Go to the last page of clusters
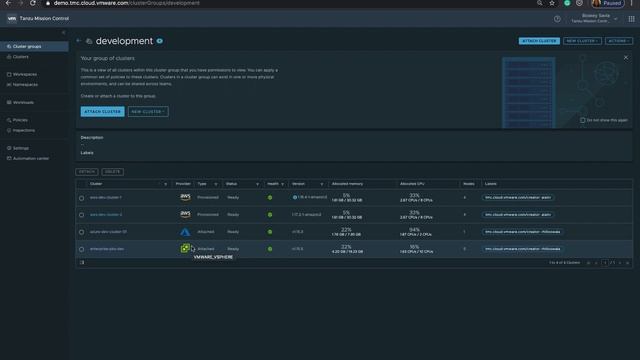Screen dimensions: 640x360 [627, 263]
